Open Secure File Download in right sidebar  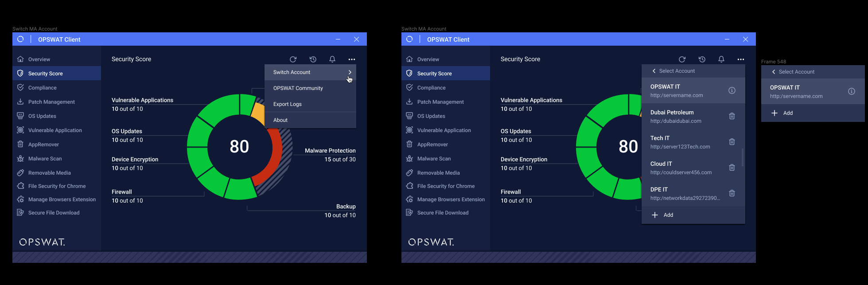(446, 213)
